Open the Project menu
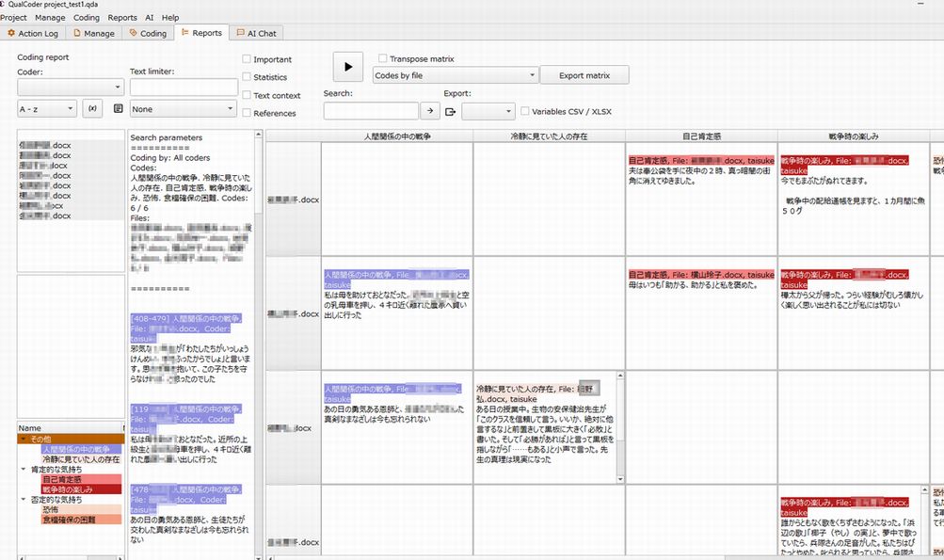This screenshot has height=560, width=944. pyautogui.click(x=13, y=18)
